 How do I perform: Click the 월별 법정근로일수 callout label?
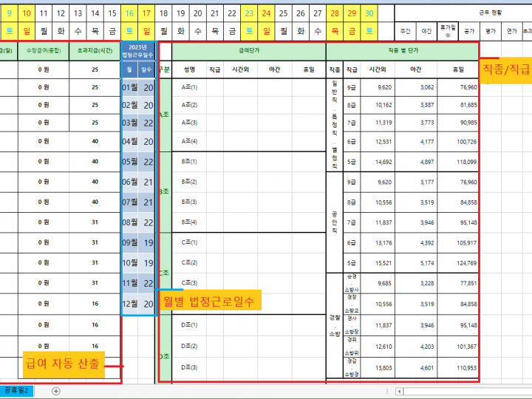click(x=211, y=301)
